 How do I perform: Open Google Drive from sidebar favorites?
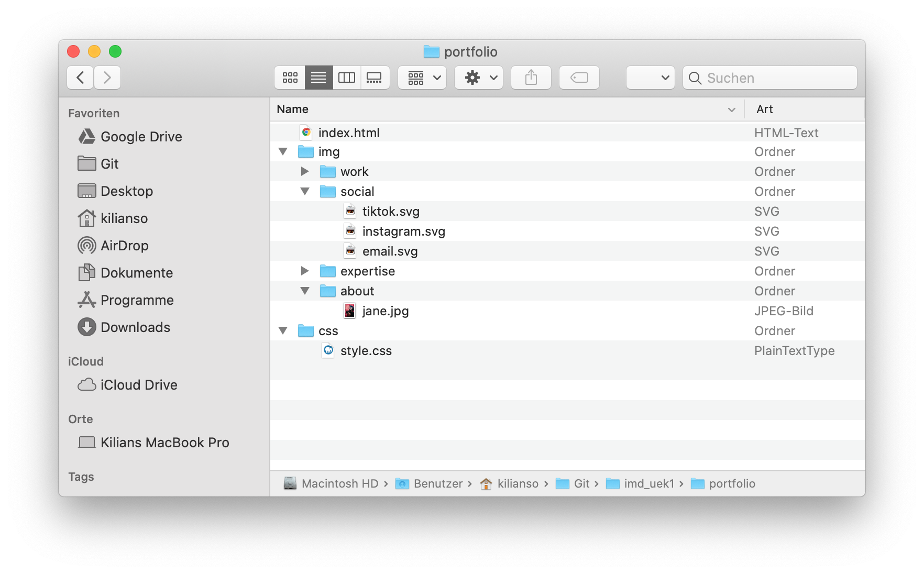coord(141,137)
